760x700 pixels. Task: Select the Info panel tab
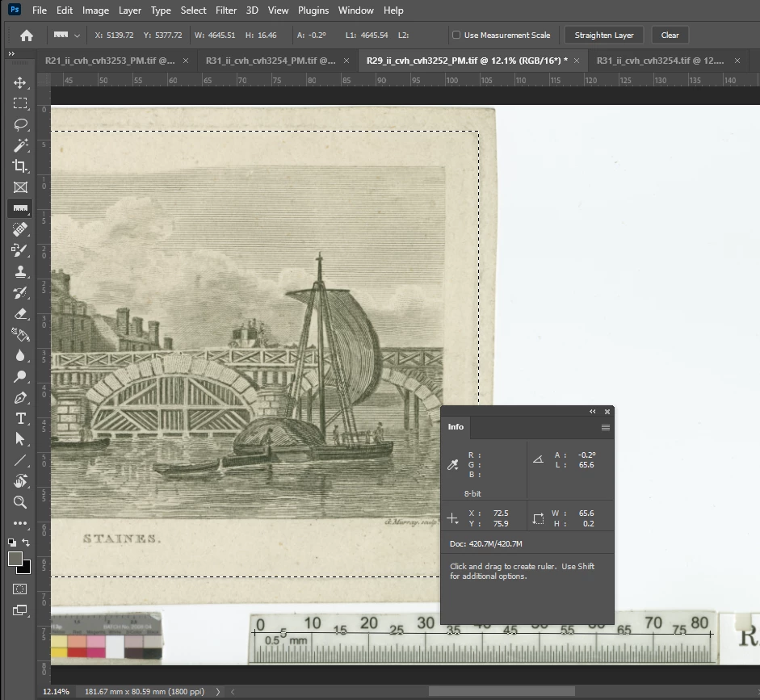(x=456, y=427)
